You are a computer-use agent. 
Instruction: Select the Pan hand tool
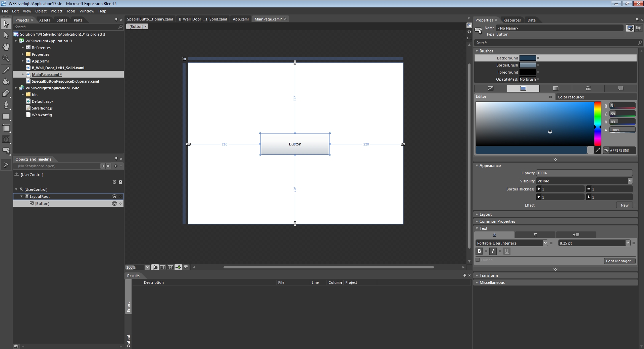coord(6,47)
